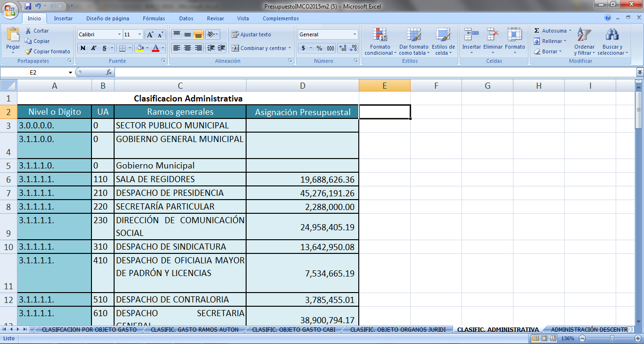This screenshot has width=644, height=344.
Task: Apply borders with the border icon
Action: (x=122, y=48)
